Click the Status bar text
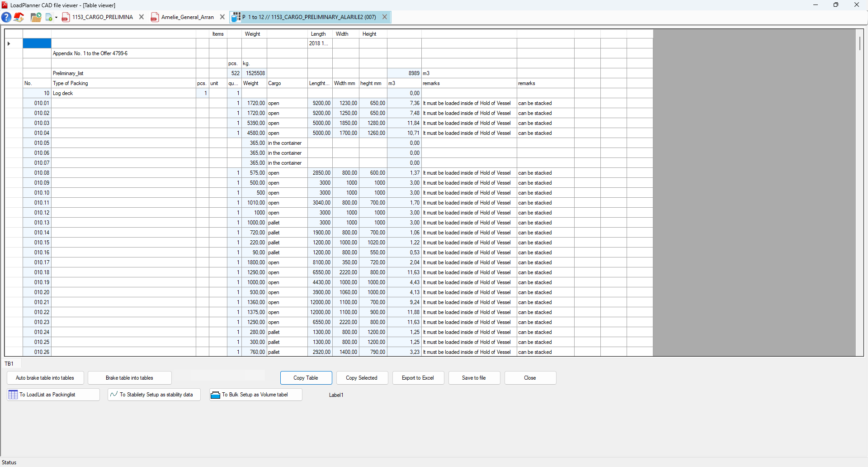The height and width of the screenshot is (467, 868). pos(9,462)
